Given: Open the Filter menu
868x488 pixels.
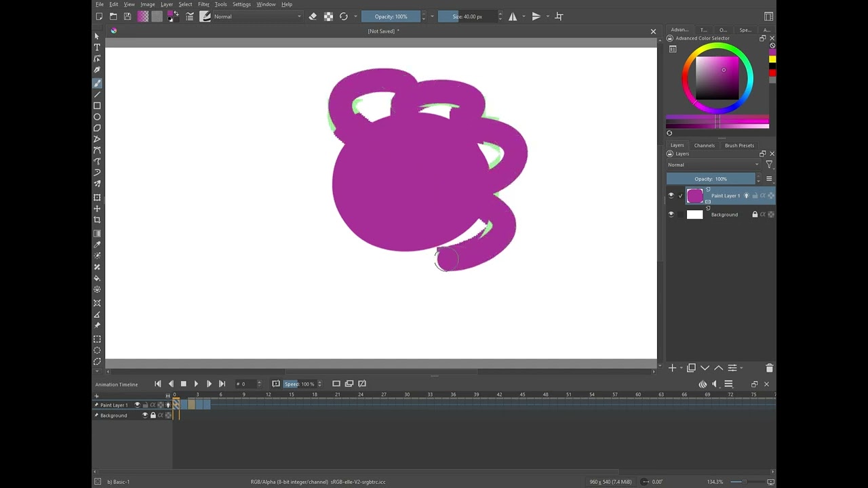Looking at the screenshot, I should (x=203, y=4).
